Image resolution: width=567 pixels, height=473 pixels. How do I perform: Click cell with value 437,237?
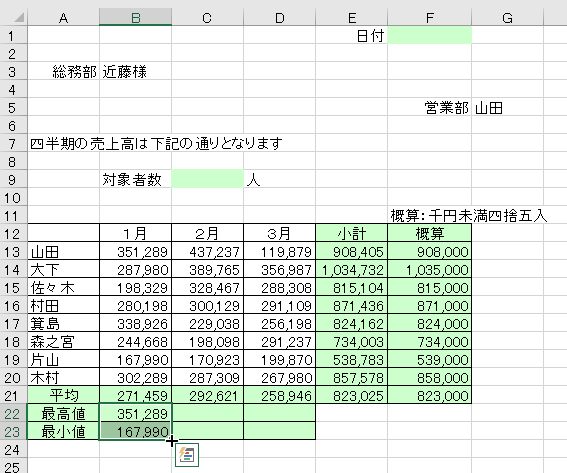pos(208,251)
